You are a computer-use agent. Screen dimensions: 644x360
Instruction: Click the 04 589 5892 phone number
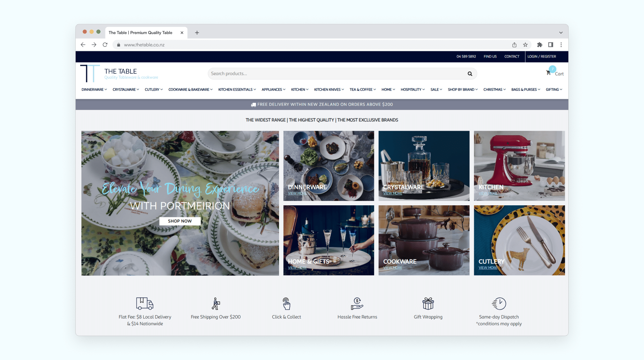466,56
